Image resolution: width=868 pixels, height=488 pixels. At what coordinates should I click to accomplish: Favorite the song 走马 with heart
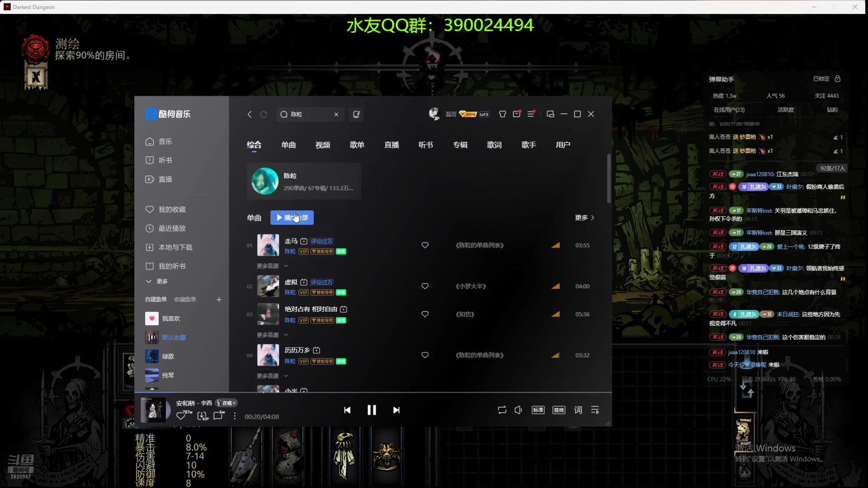point(425,245)
